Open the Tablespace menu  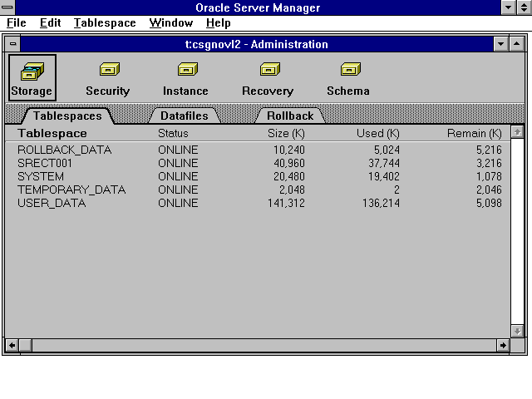(x=104, y=23)
